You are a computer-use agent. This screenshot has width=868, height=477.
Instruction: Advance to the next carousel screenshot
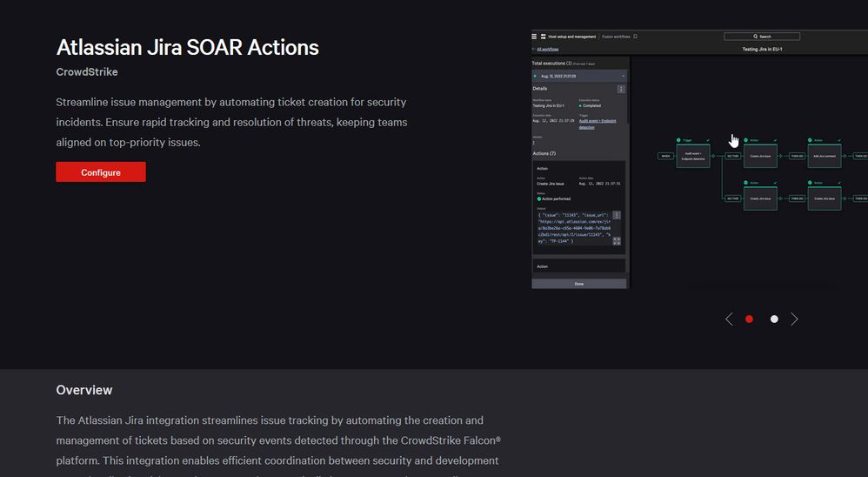coord(794,319)
